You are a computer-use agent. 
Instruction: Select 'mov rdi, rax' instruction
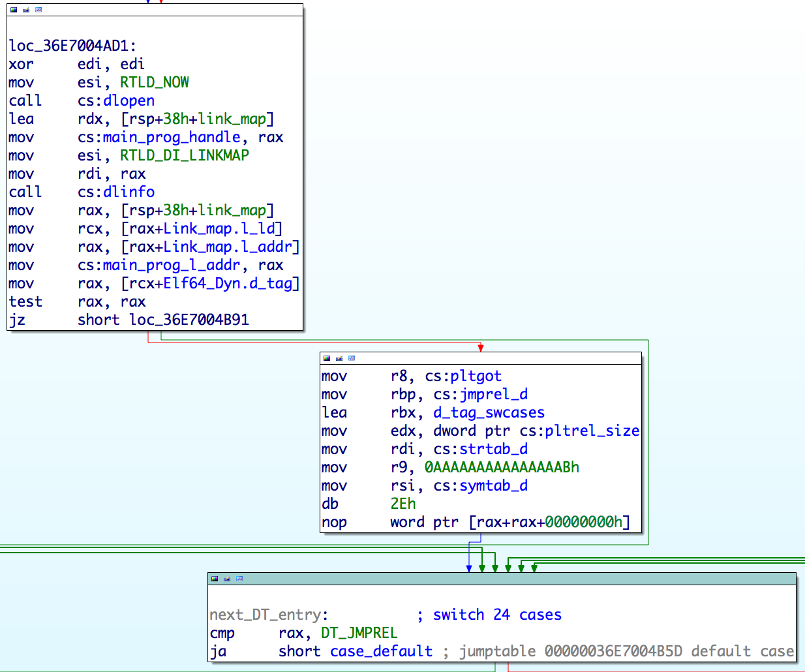click(77, 174)
